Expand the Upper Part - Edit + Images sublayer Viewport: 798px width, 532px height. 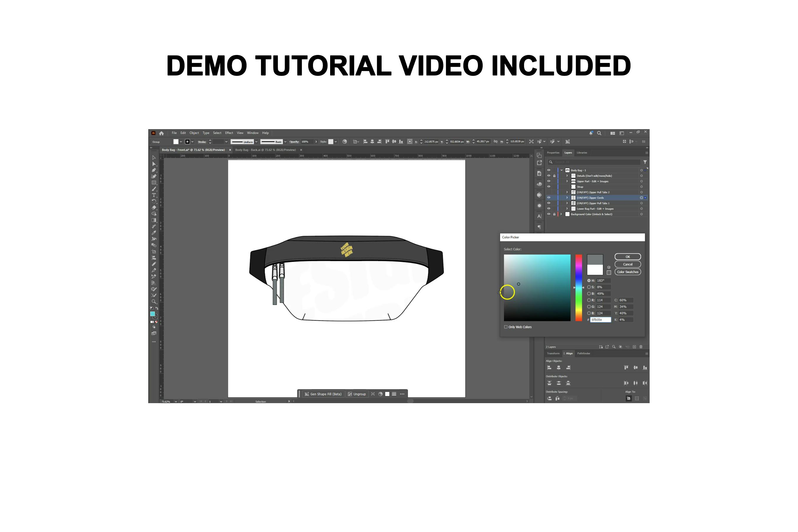[x=567, y=181]
